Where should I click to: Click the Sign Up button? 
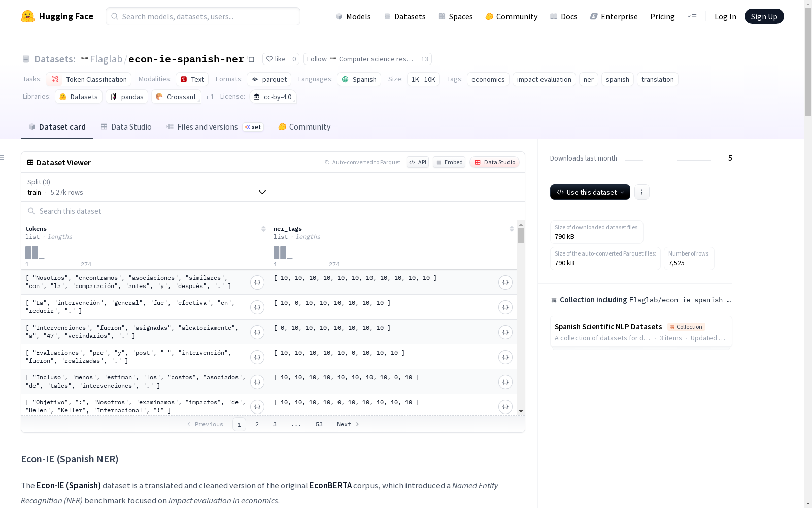coord(764,16)
